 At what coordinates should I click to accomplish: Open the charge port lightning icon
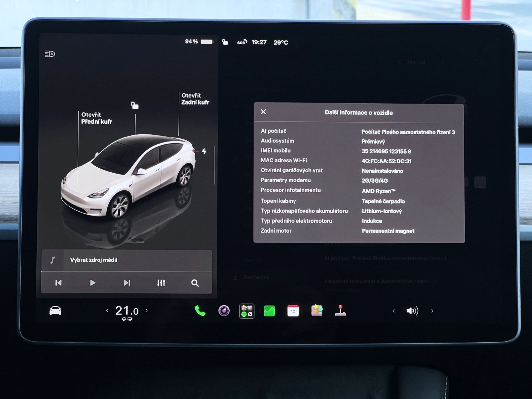tap(204, 151)
